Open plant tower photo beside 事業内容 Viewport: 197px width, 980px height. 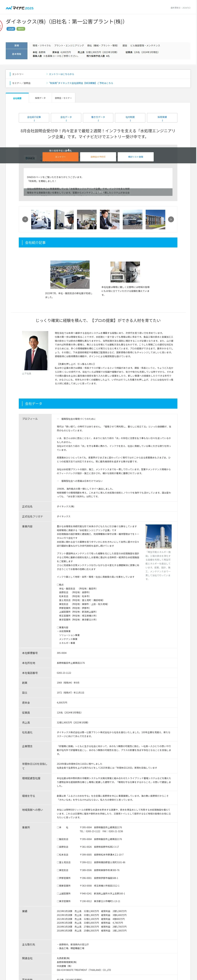click(x=159, y=536)
